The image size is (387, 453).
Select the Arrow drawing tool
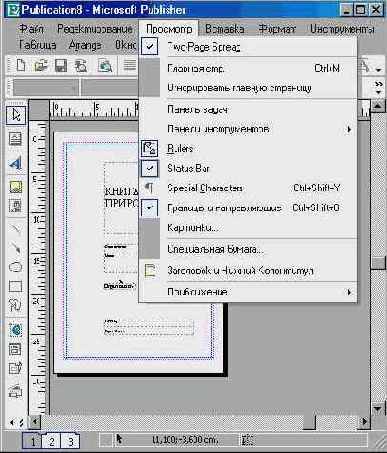(x=16, y=247)
